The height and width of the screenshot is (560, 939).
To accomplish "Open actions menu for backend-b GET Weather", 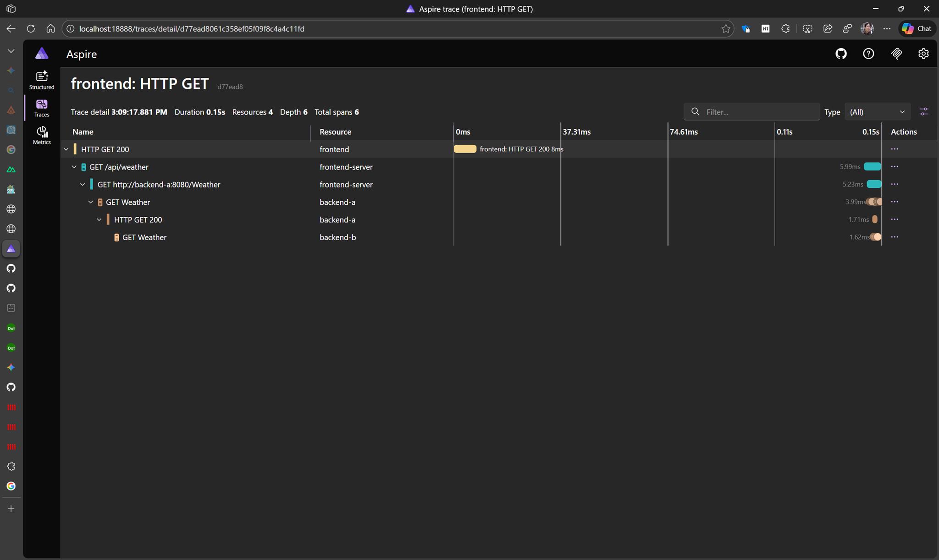I will click(894, 237).
